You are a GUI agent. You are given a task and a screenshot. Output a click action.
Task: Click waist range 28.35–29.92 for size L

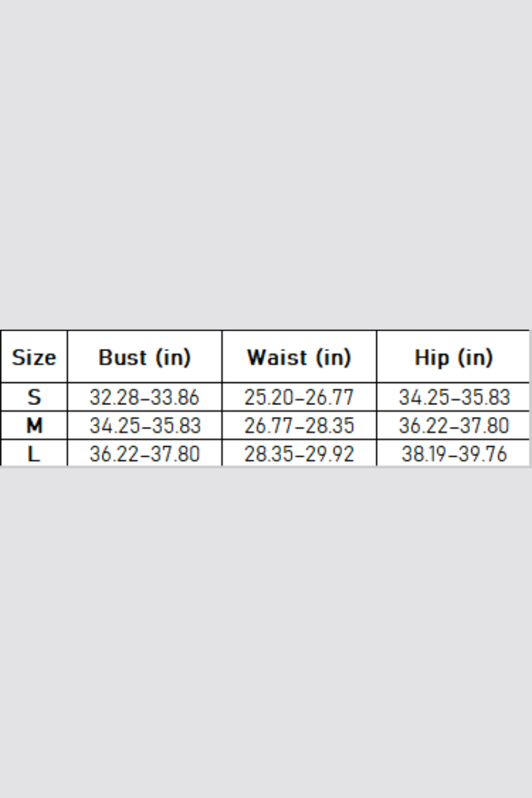(x=299, y=454)
